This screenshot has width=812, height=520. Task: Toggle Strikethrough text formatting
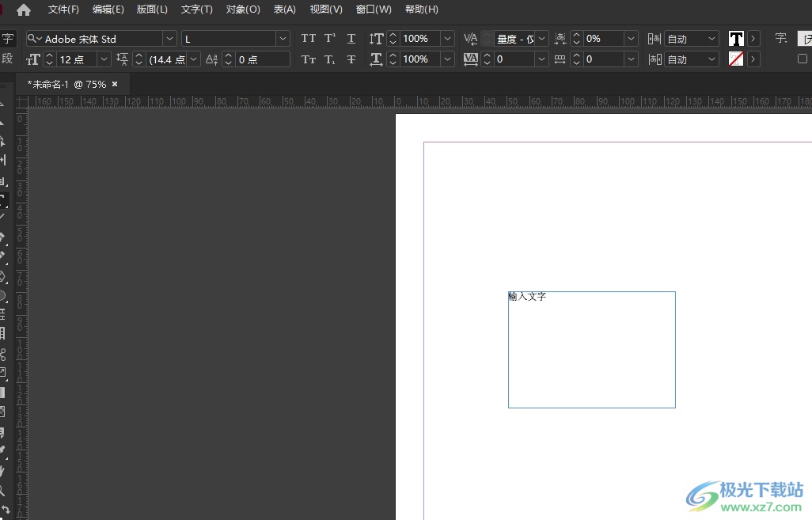(351, 59)
